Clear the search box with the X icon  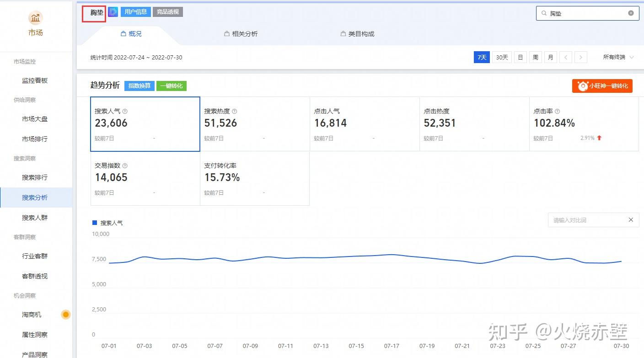point(631,13)
